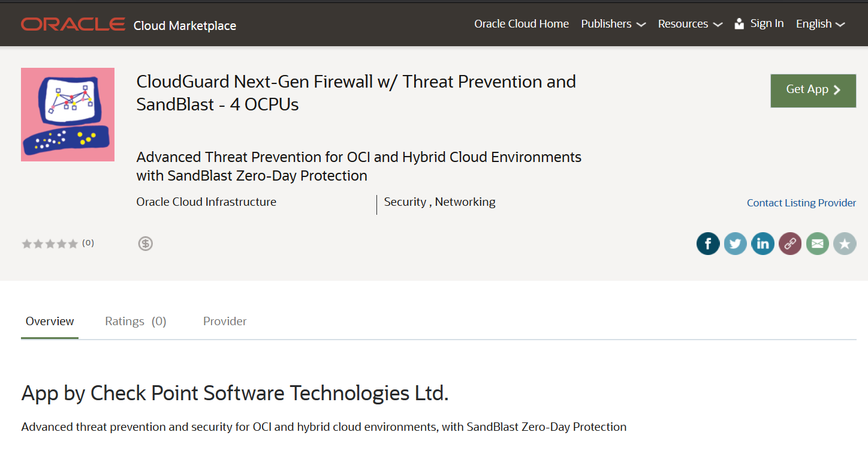868x450 pixels.
Task: Go to Oracle Cloud Home
Action: (x=522, y=24)
